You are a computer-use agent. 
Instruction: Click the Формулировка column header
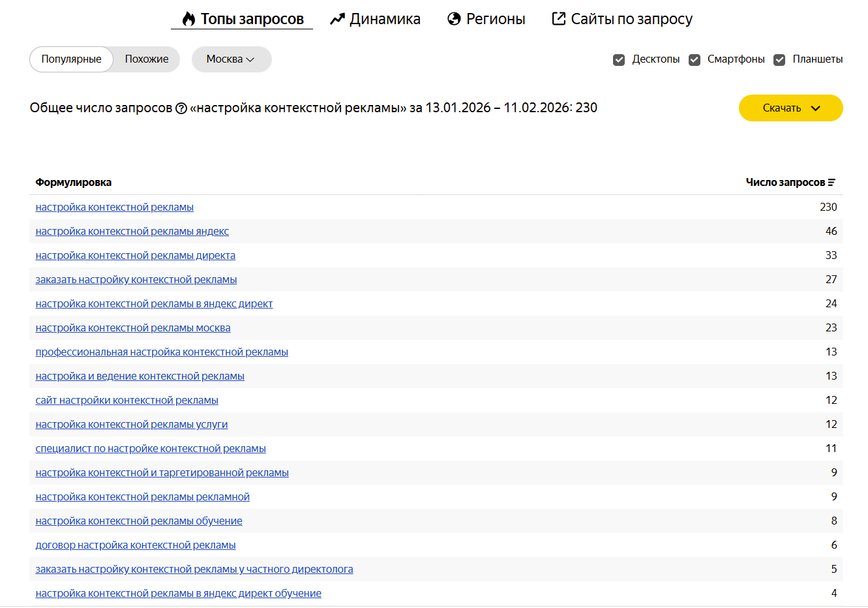click(73, 182)
